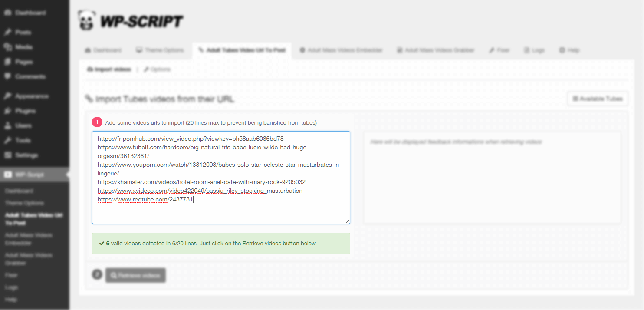Viewport: 644px width, 310px height.
Task: Open the Options sub-tab
Action: point(157,69)
